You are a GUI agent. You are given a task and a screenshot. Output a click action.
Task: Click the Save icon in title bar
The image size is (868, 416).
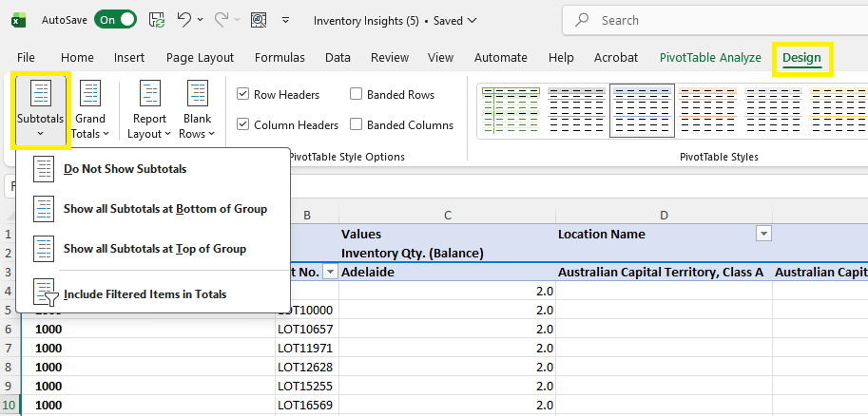point(157,19)
